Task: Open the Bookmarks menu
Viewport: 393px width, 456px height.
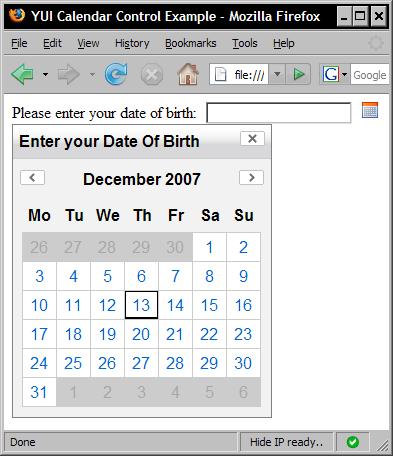Action: click(191, 43)
